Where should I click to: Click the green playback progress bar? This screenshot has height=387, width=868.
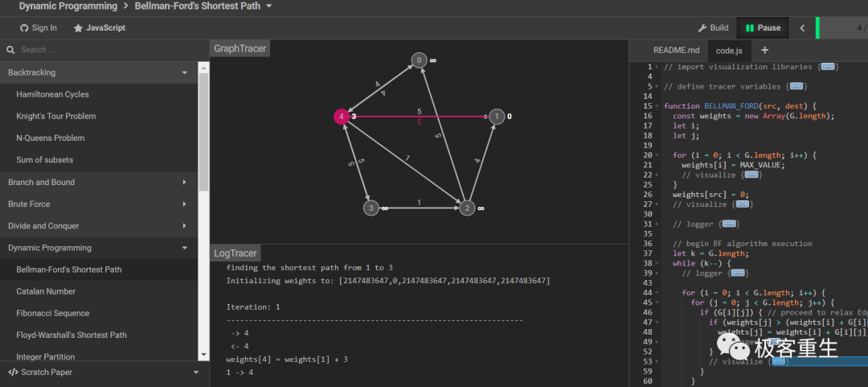817,27
